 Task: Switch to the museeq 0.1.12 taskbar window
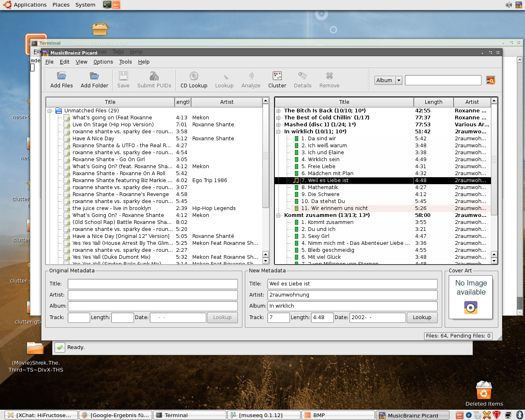[x=264, y=415]
